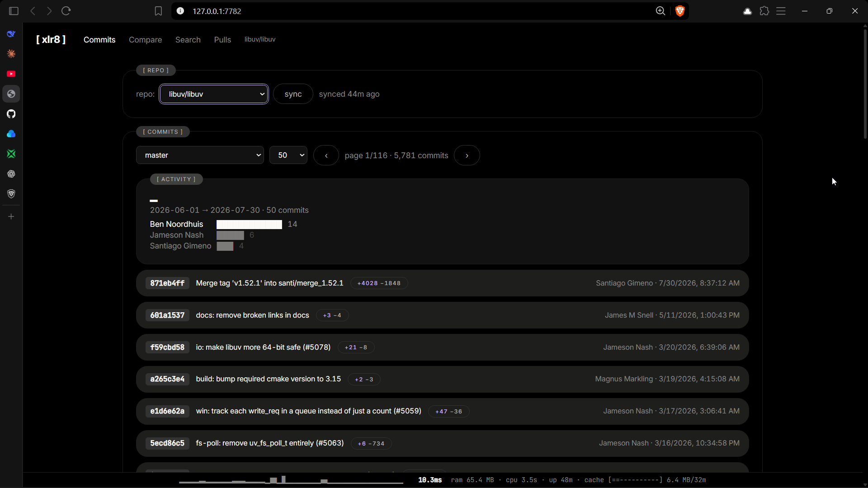Viewport: 868px width, 488px height.
Task: Click the +6 -734 diff stat badge
Action: click(x=371, y=444)
